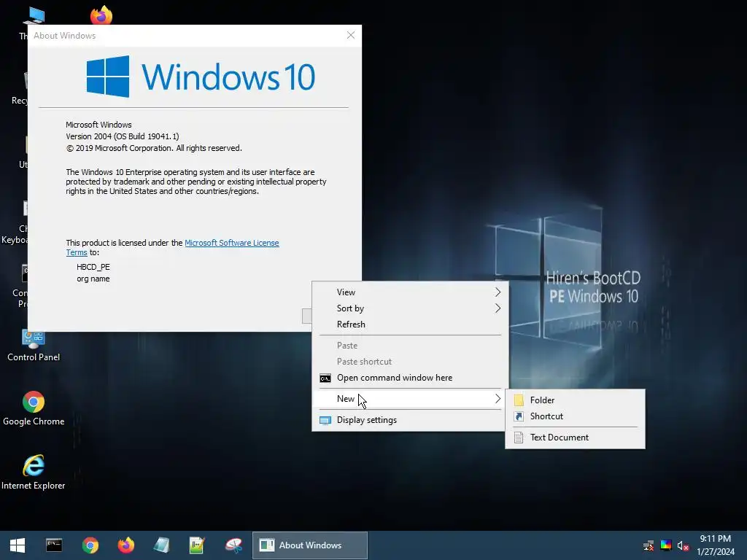Click the Text Document icon in submenu
This screenshot has width=747, height=560.
(519, 437)
